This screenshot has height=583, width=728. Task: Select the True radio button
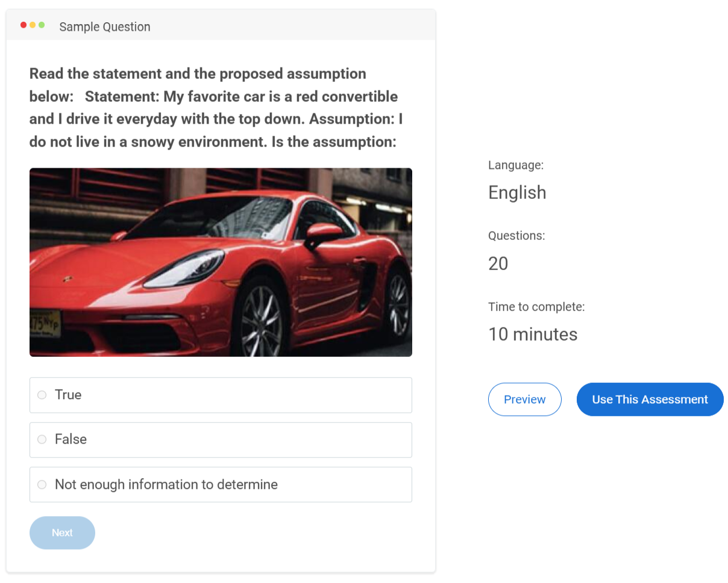[42, 395]
